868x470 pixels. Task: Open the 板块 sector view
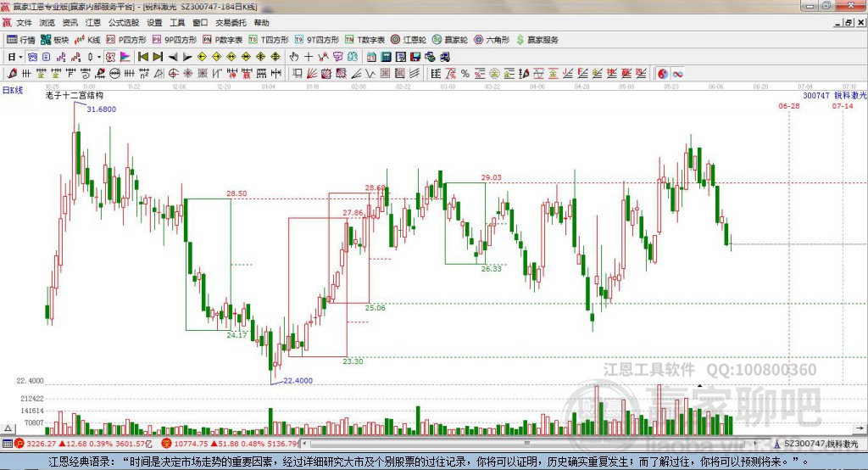54,39
